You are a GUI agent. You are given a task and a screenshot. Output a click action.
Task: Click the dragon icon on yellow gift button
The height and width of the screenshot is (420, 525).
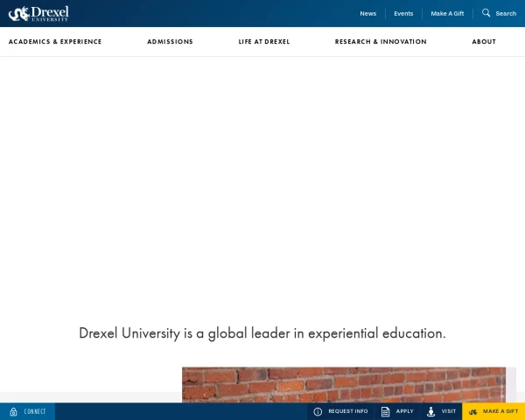pos(472,411)
